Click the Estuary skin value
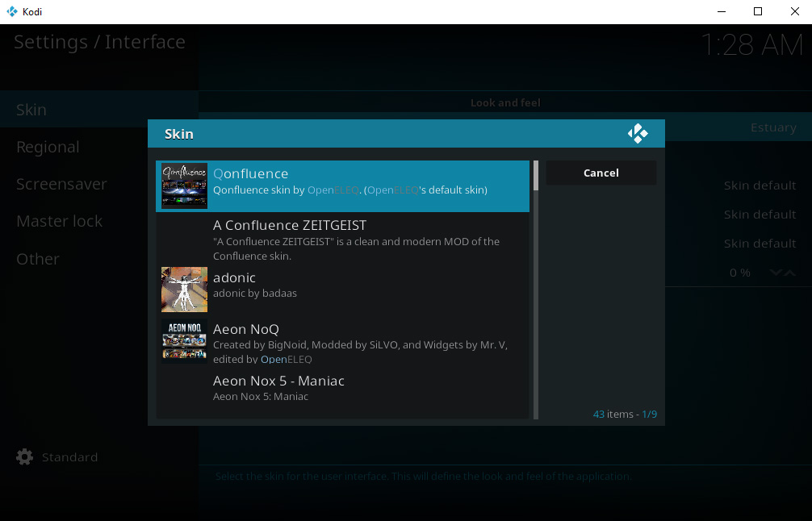This screenshot has width=812, height=521. click(773, 127)
